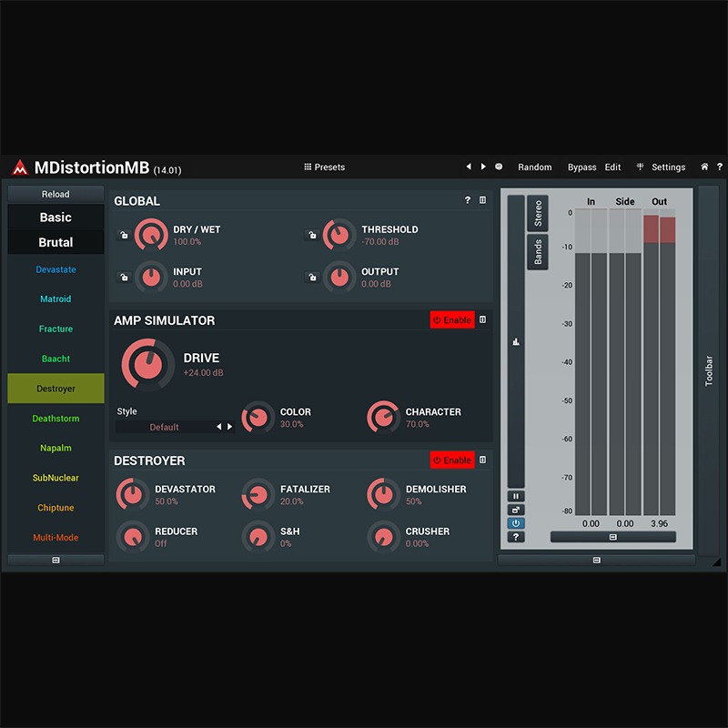Click the Settings sliders icon
Viewport: 728px width, 728px height.
[x=641, y=167]
